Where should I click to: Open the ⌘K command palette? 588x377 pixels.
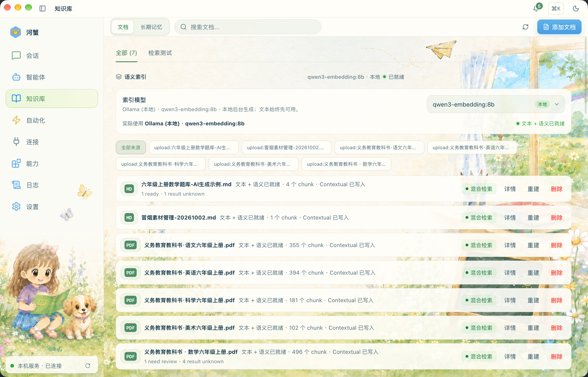point(556,8)
